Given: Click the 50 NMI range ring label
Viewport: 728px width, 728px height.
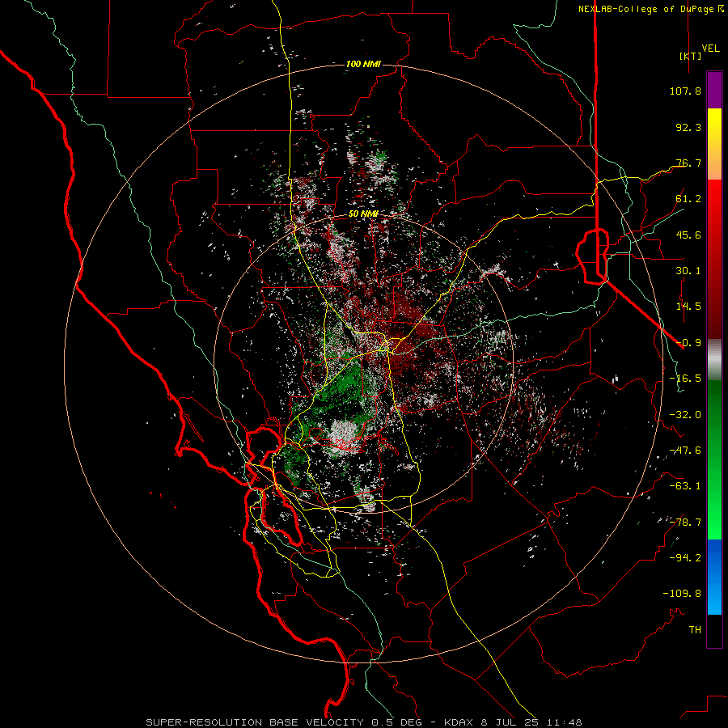Looking at the screenshot, I should pyautogui.click(x=363, y=214).
